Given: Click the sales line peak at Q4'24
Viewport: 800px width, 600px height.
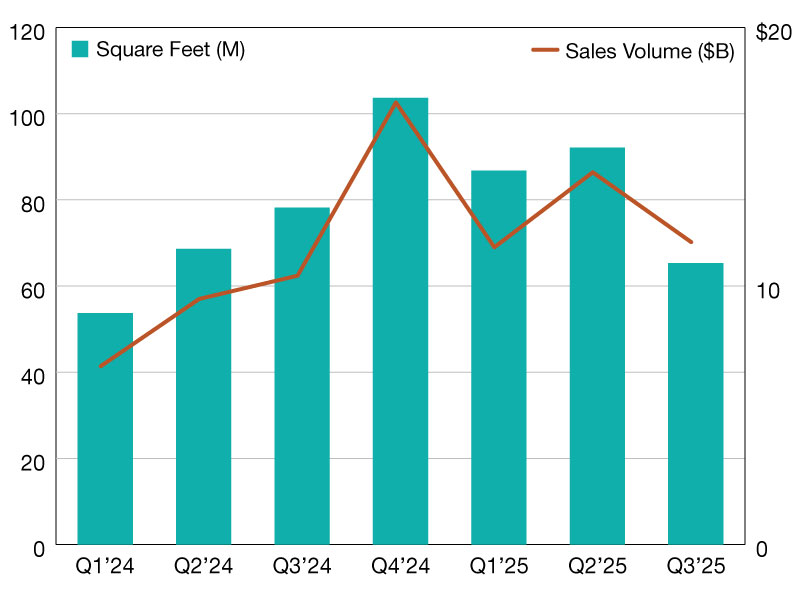Looking at the screenshot, I should (x=396, y=102).
